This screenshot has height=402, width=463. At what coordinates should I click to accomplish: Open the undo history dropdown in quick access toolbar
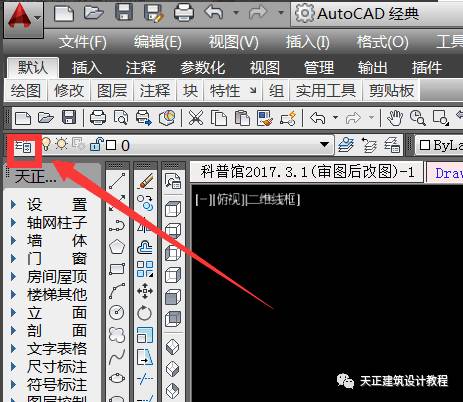point(236,13)
